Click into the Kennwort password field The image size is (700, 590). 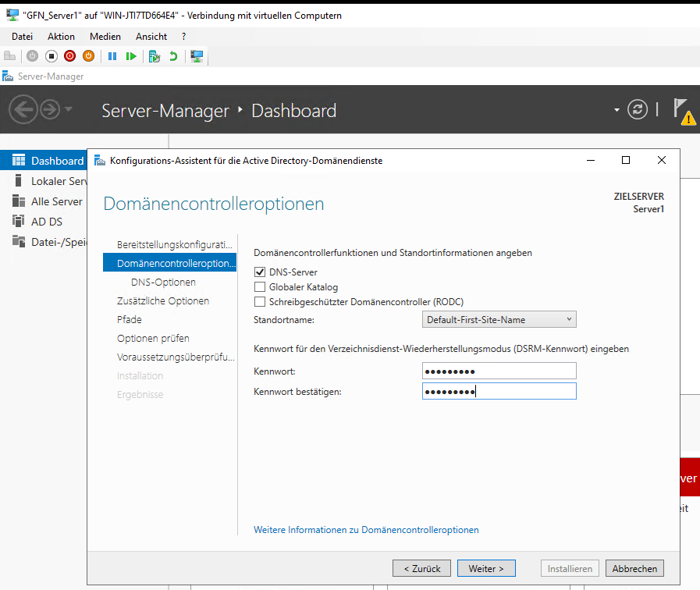[x=499, y=371]
